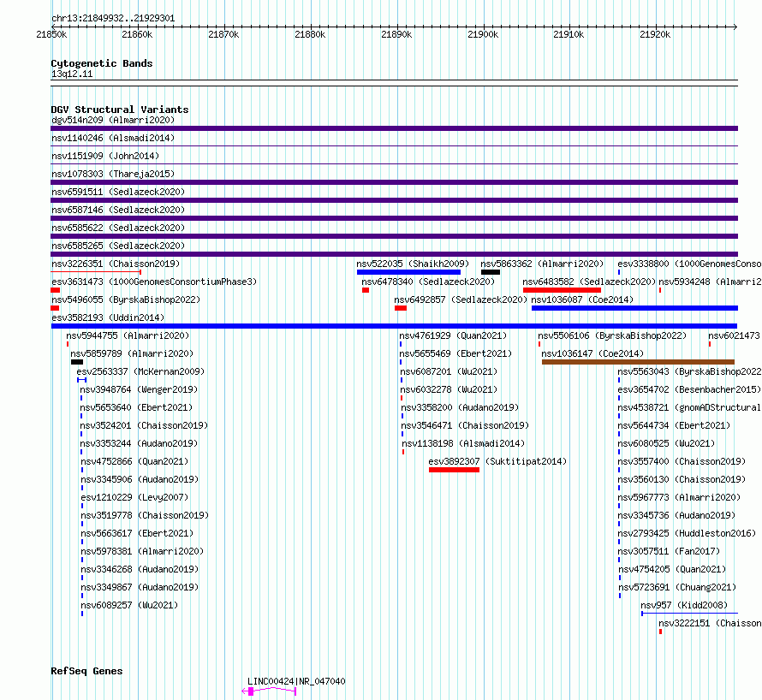Click the nsv3358200 (Audano2019) label
762x700 pixels.
tap(460, 407)
